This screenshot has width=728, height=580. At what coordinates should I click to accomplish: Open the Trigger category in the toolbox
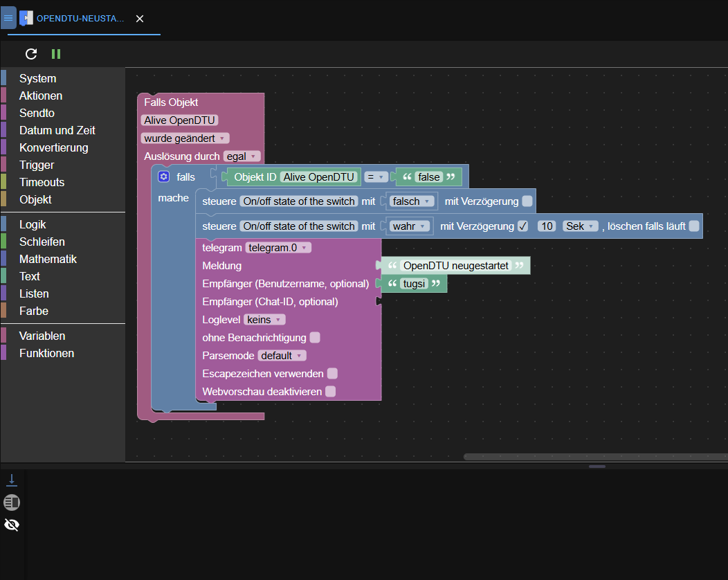(37, 165)
